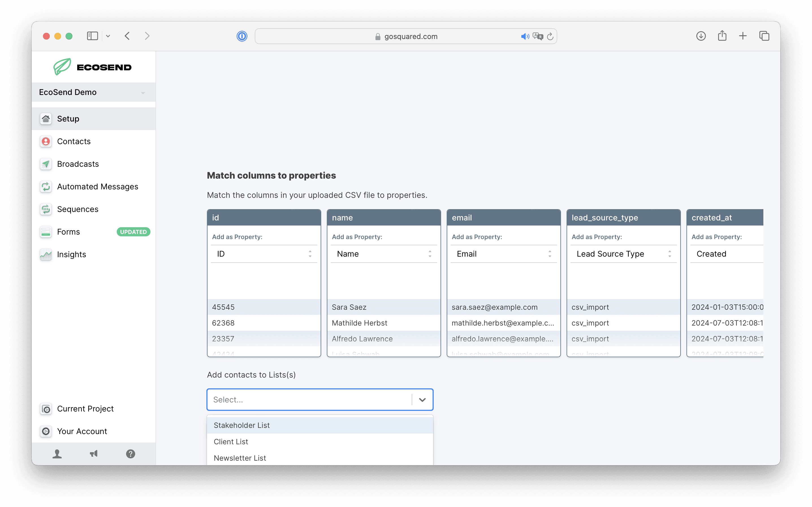Screen dimensions: 812x507
Task: Click the id column header
Action: (x=264, y=218)
